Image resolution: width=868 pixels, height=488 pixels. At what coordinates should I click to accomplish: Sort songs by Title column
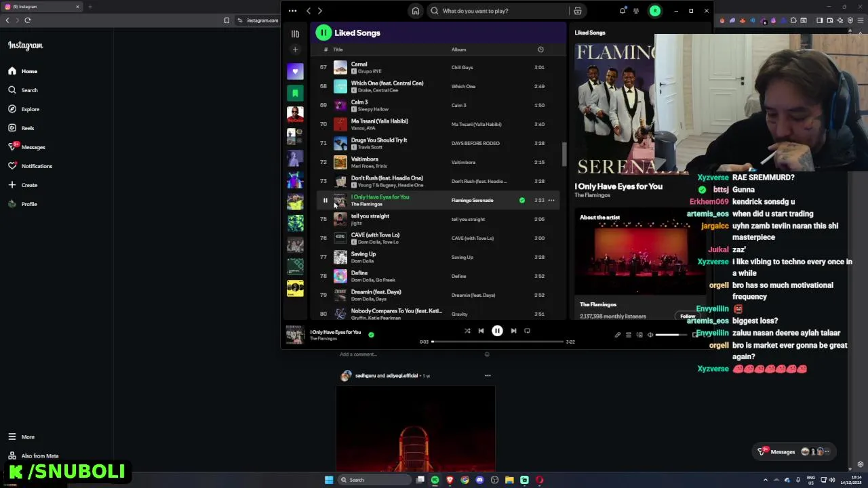[x=338, y=49]
